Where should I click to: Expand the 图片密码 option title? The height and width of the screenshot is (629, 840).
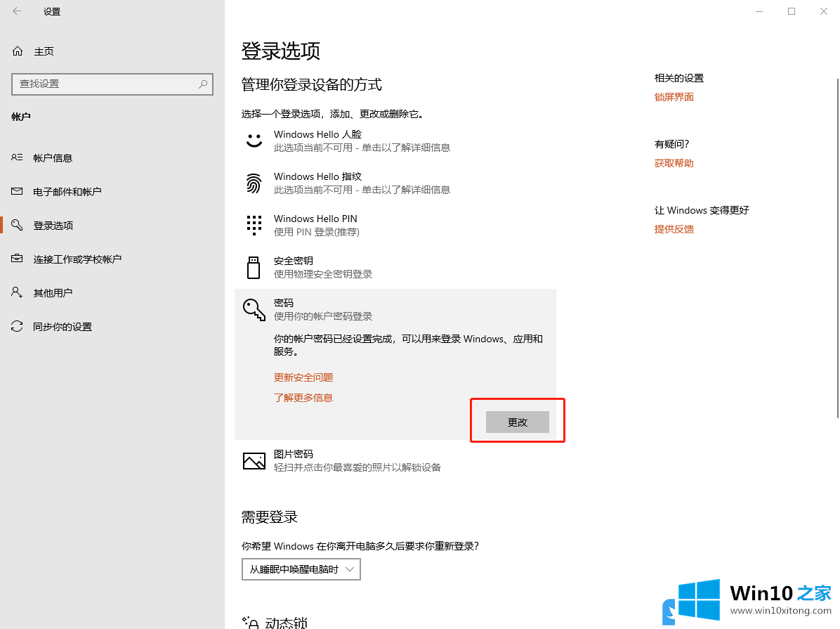(293, 454)
